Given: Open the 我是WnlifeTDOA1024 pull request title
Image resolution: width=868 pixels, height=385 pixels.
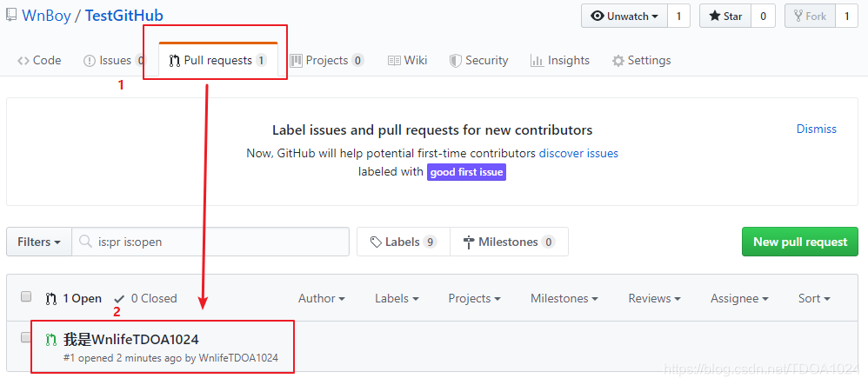Looking at the screenshot, I should pos(130,339).
